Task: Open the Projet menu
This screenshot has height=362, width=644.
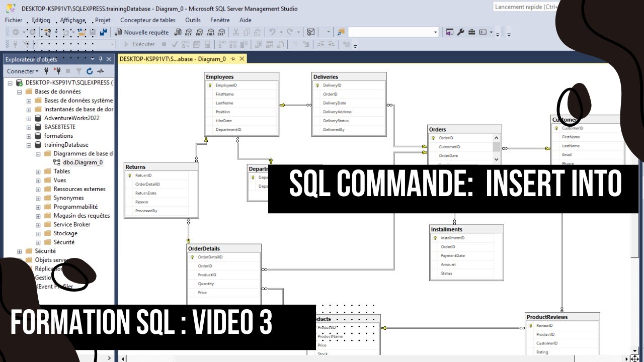Action: 103,20
